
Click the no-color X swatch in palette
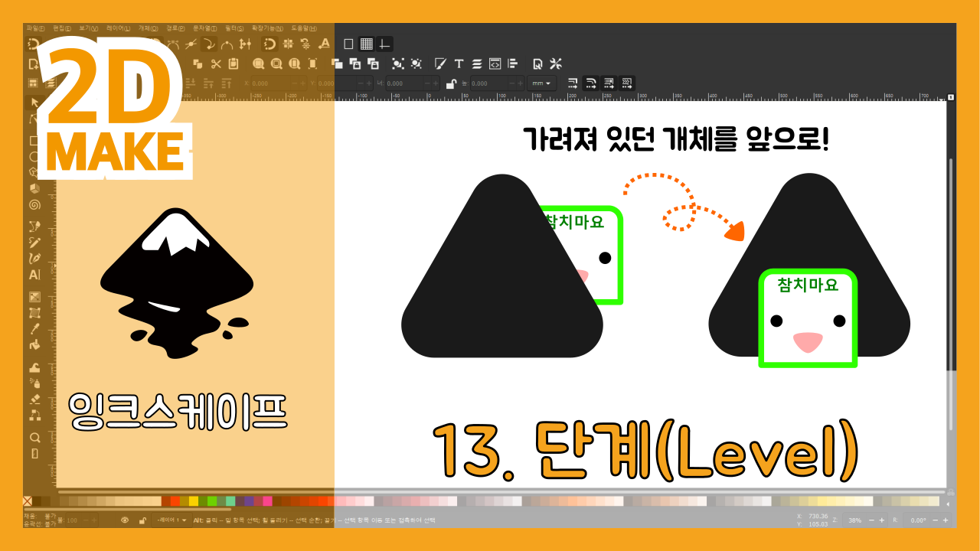pyautogui.click(x=28, y=501)
